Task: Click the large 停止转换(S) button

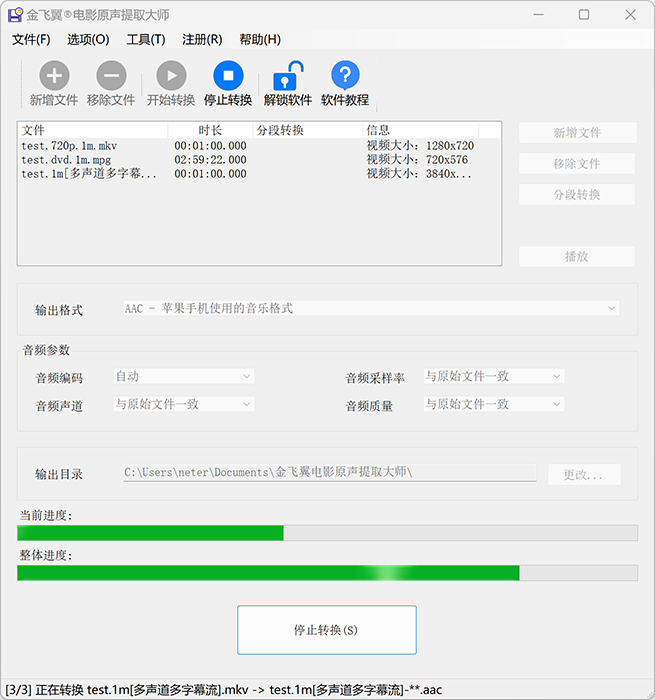Action: (326, 630)
